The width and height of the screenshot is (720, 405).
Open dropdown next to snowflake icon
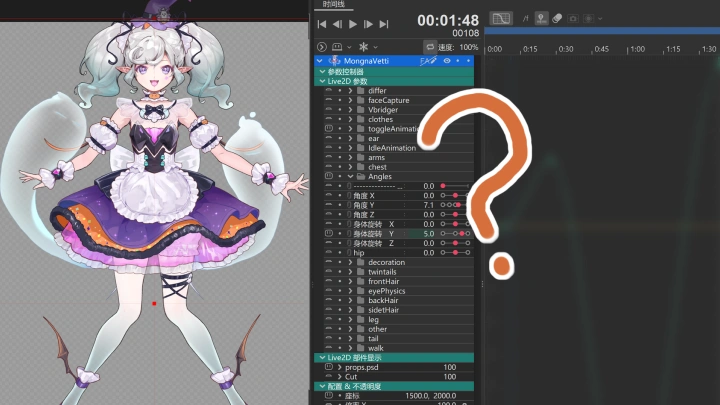(376, 47)
